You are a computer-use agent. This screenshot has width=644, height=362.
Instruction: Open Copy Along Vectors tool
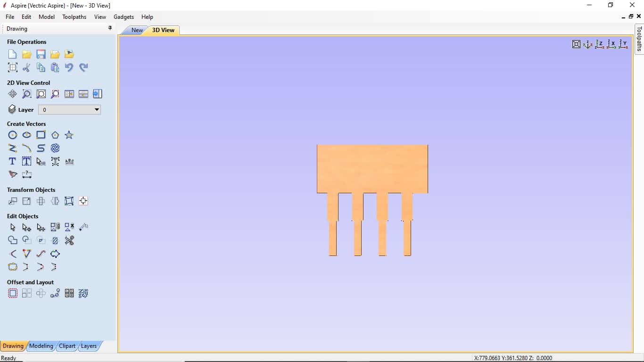point(55,294)
